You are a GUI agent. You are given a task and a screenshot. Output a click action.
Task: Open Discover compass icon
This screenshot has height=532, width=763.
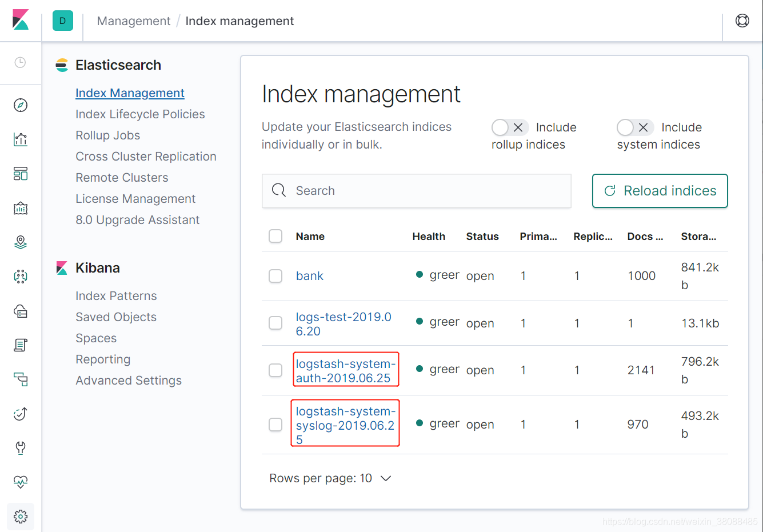pyautogui.click(x=21, y=105)
